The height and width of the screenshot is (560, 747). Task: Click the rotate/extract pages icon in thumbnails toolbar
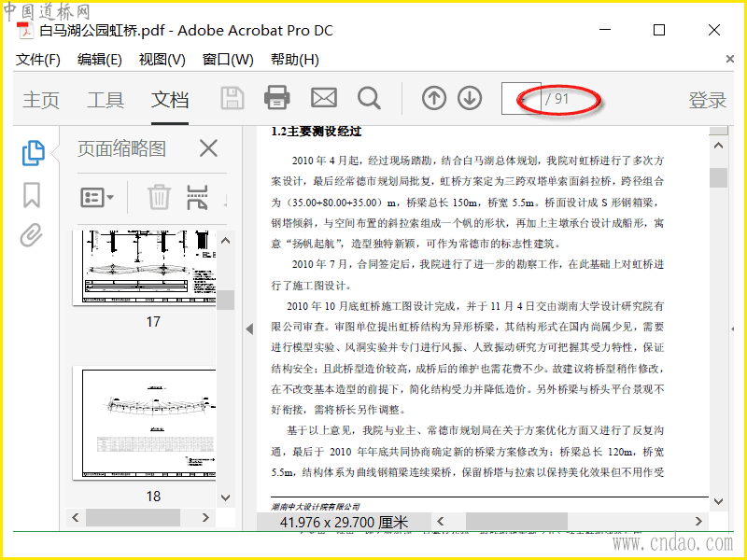click(197, 197)
